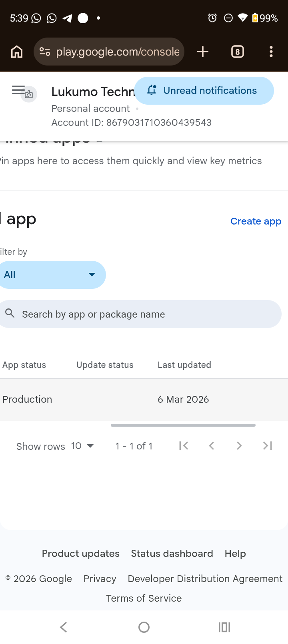Open the browser three-dot menu
This screenshot has height=644, width=288.
271,52
